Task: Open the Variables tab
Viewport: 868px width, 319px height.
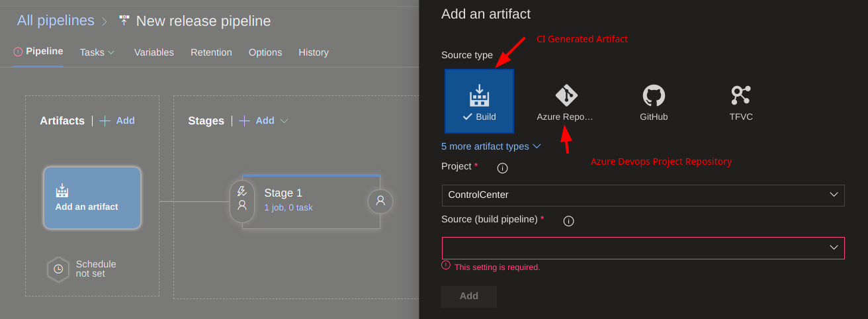Action: pyautogui.click(x=154, y=52)
